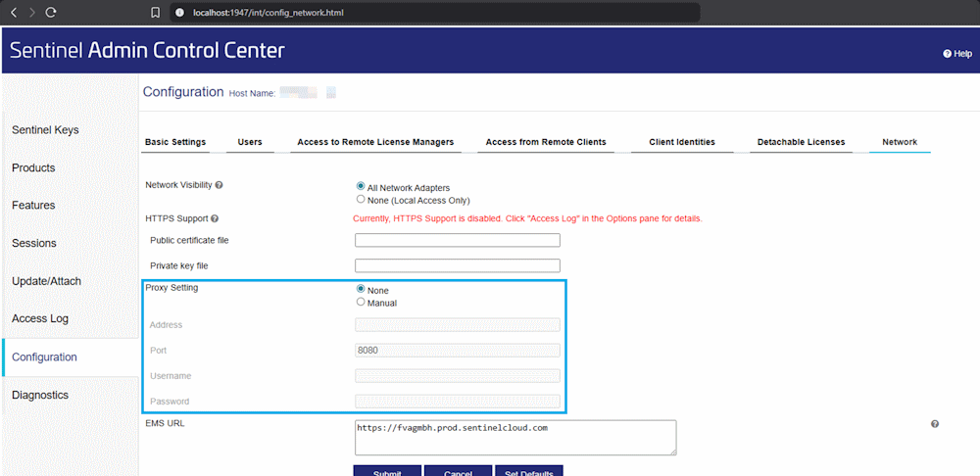The width and height of the screenshot is (980, 476).
Task: Click help icon next to HTTPS Support
Action: coord(215,218)
